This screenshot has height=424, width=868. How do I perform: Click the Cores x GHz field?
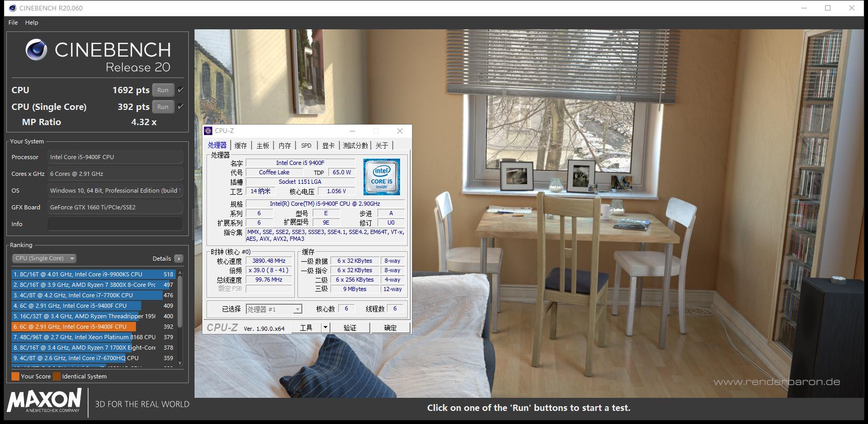pos(115,174)
